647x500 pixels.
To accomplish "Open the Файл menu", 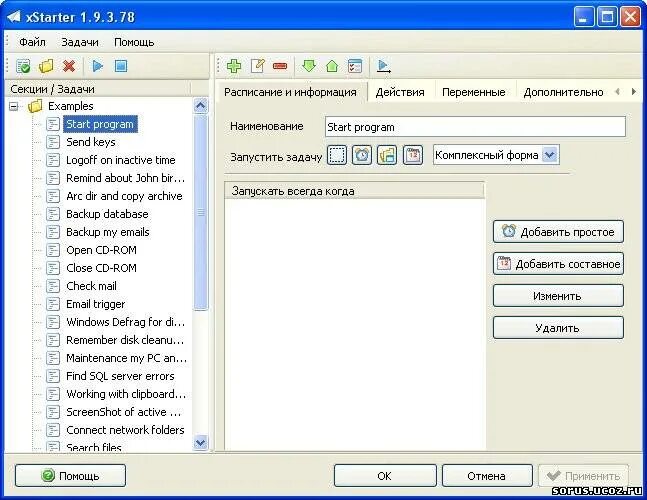I will (33, 42).
